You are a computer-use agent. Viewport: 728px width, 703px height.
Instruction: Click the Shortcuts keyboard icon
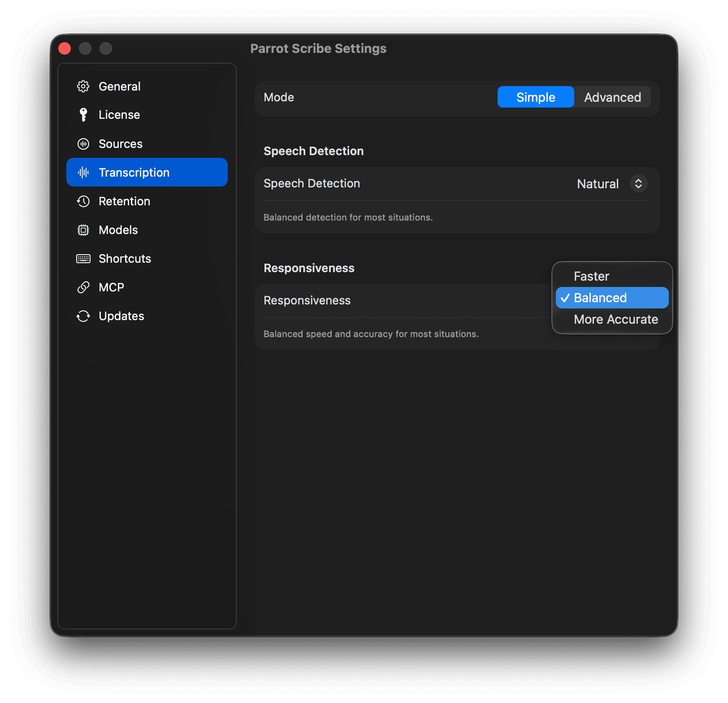pos(83,258)
